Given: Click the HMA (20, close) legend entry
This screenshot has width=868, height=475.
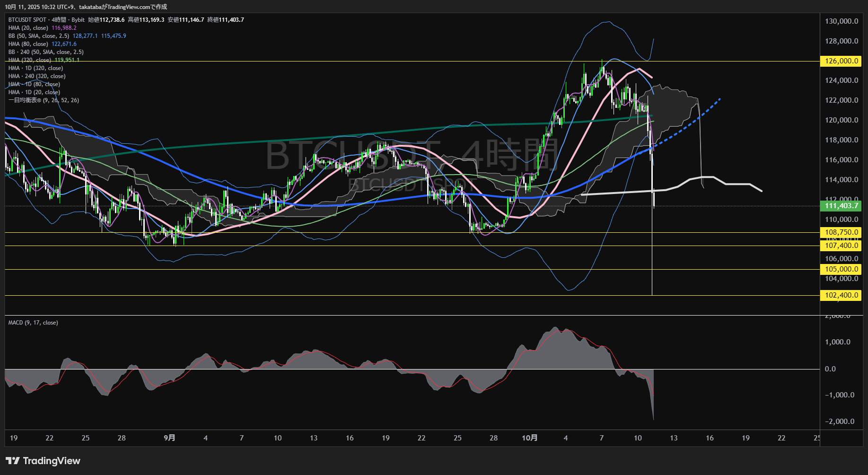Looking at the screenshot, I should coord(28,28).
